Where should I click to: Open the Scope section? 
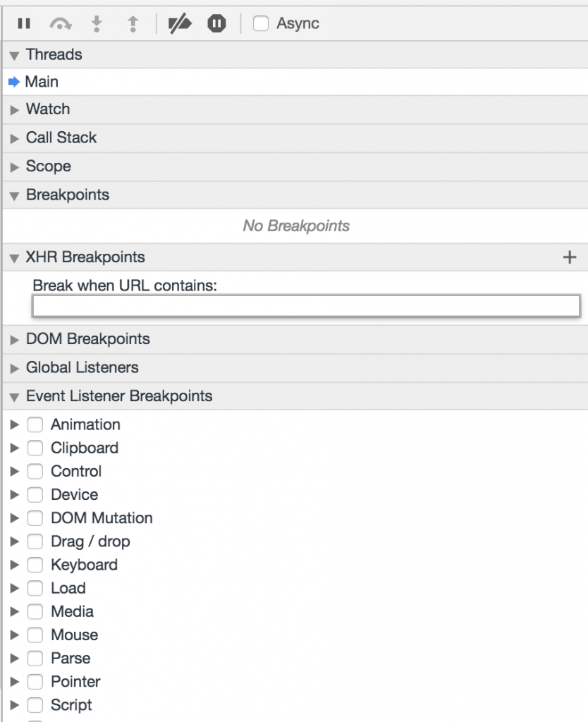(x=14, y=166)
